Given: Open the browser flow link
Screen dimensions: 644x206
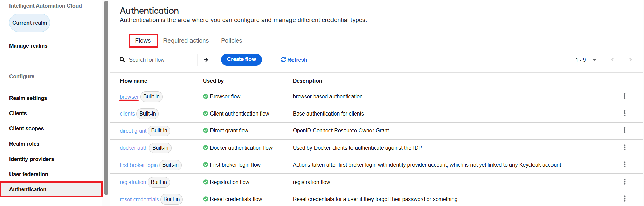Looking at the screenshot, I should [129, 97].
